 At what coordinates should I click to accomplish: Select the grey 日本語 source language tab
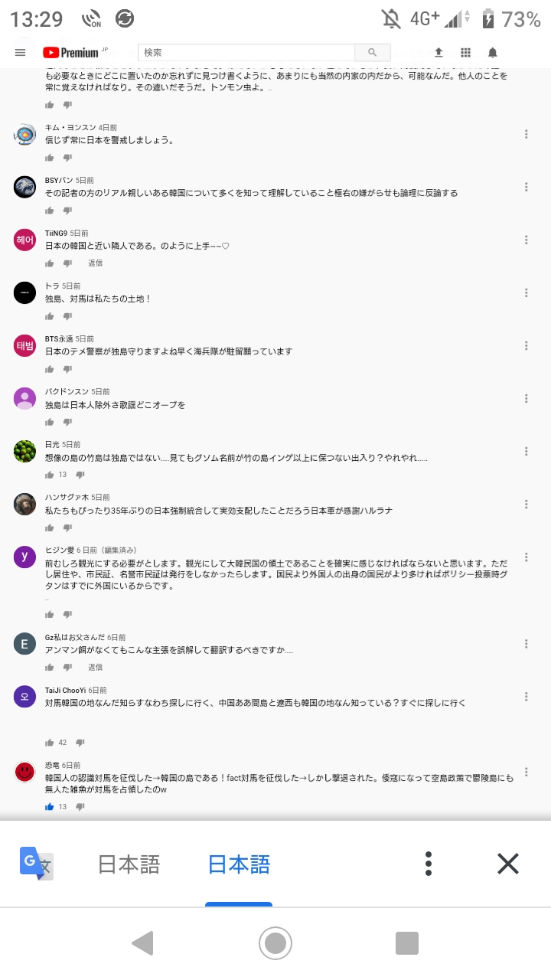[x=129, y=864]
